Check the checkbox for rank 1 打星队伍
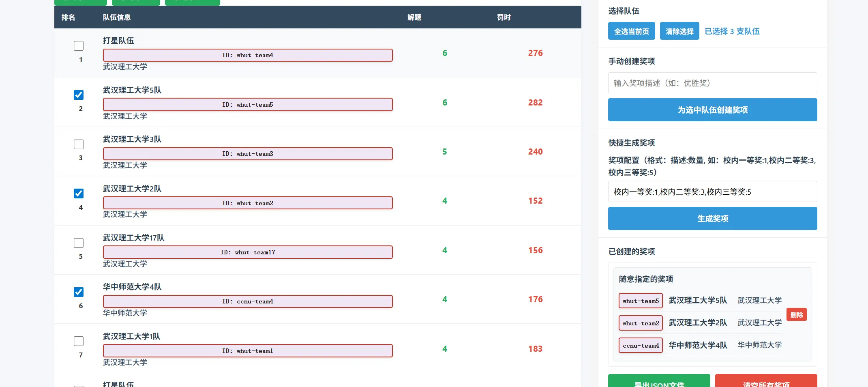Screen dimensions: 868x387 [x=79, y=46]
